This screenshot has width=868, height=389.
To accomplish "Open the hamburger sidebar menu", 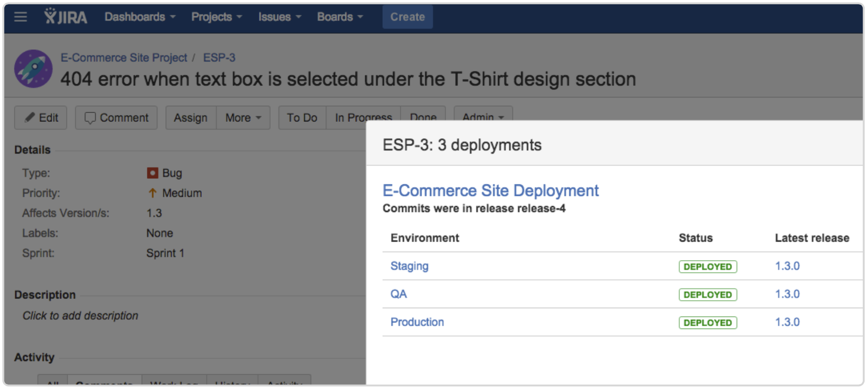I will tap(20, 17).
